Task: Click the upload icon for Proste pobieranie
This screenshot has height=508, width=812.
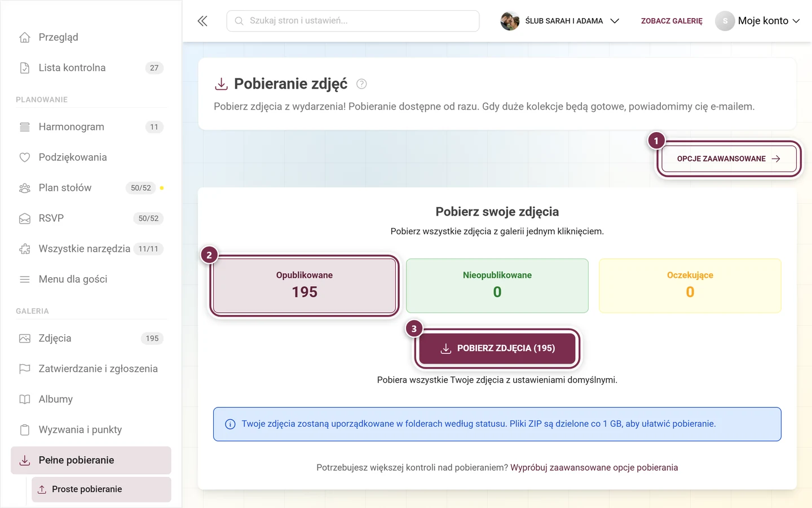Action: tap(42, 489)
